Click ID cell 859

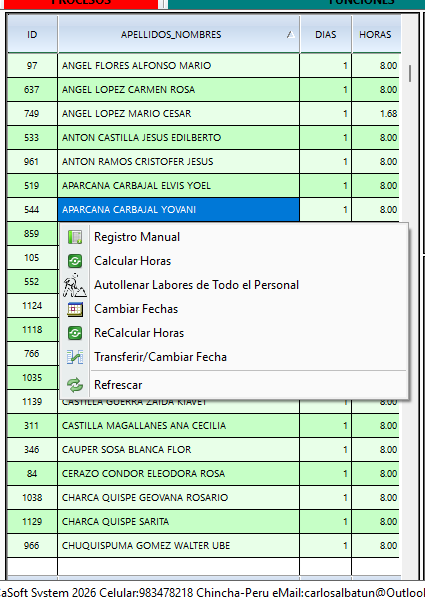pos(32,233)
